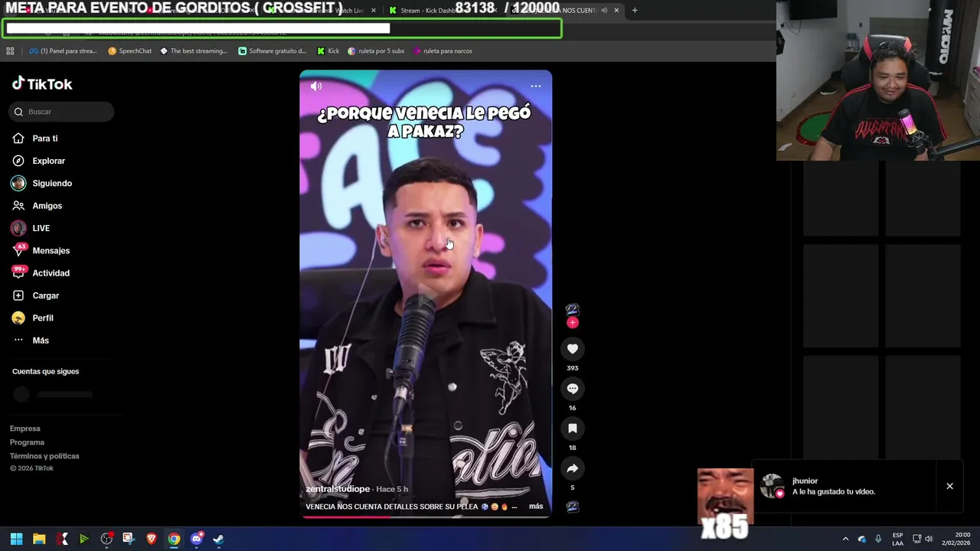Open the SpeechChat bookmark
980x551 pixels.
pos(130,51)
